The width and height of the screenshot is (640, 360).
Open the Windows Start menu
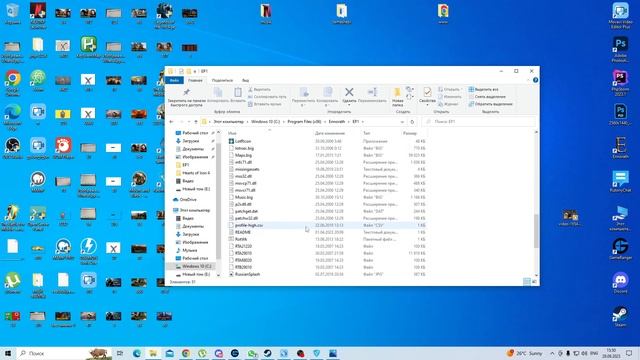[x=8, y=353]
